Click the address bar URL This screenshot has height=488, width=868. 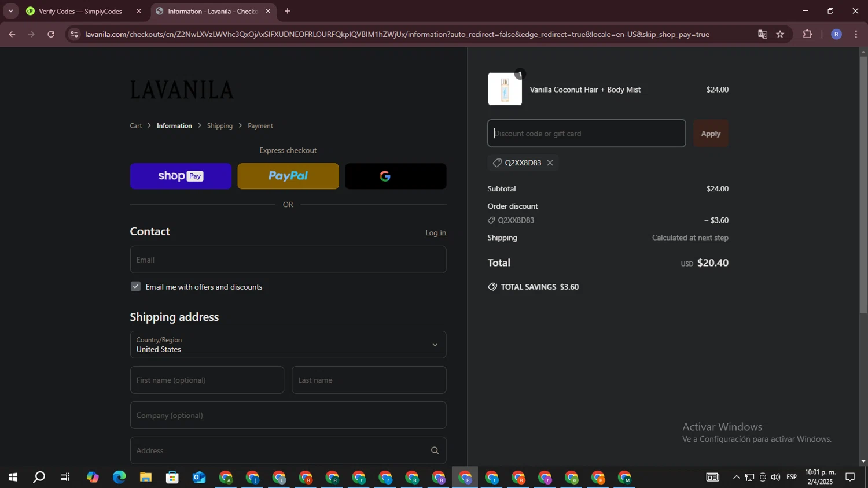[397, 34]
